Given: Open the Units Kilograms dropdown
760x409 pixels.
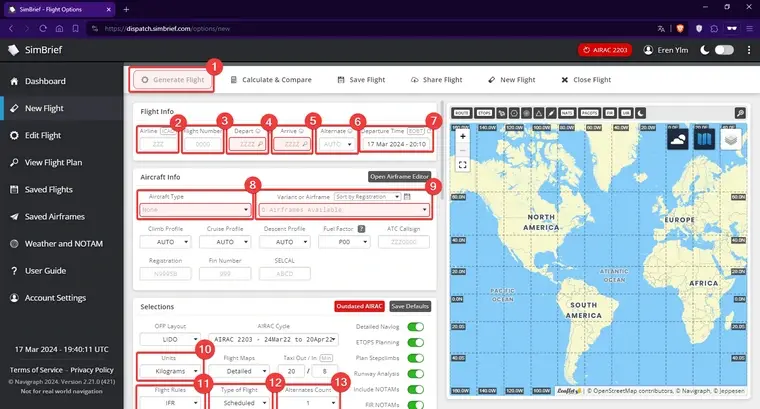Looking at the screenshot, I should click(x=170, y=371).
